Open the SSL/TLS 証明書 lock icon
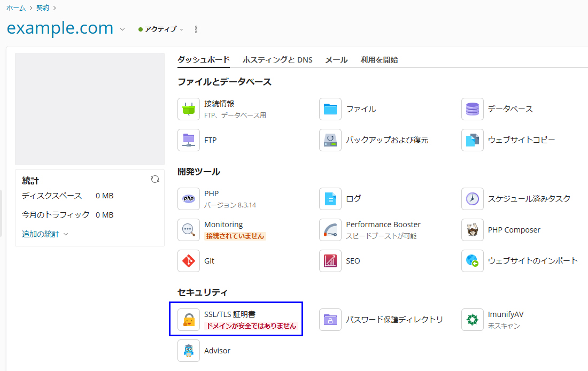The image size is (588, 371). [x=189, y=320]
